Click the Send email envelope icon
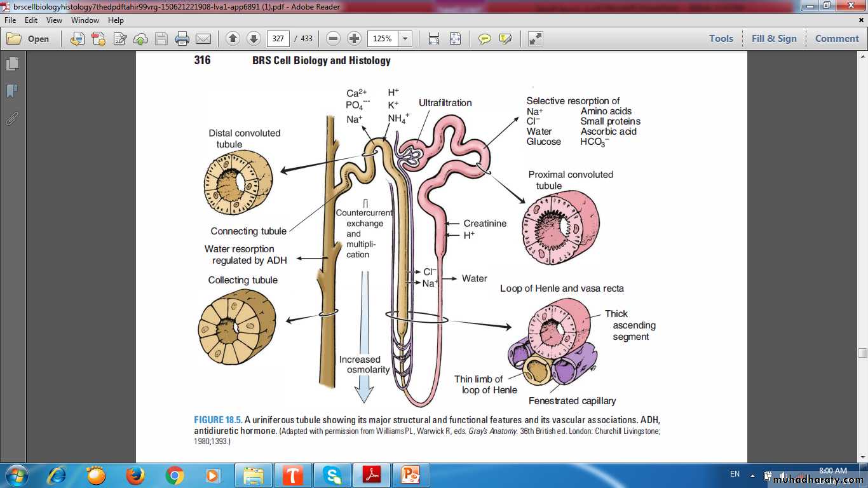Screen dimensions: 868x488 (203, 39)
